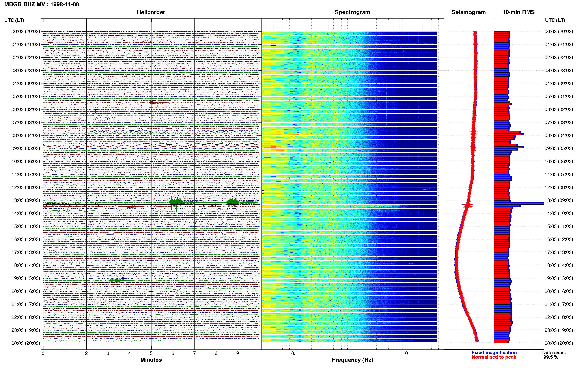Select the Spectrogram panel heading
The width and height of the screenshot is (588, 368).
pyautogui.click(x=352, y=12)
